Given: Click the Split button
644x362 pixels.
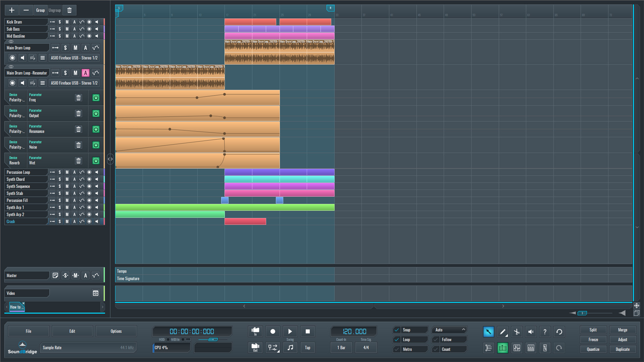Looking at the screenshot, I should click(593, 330).
